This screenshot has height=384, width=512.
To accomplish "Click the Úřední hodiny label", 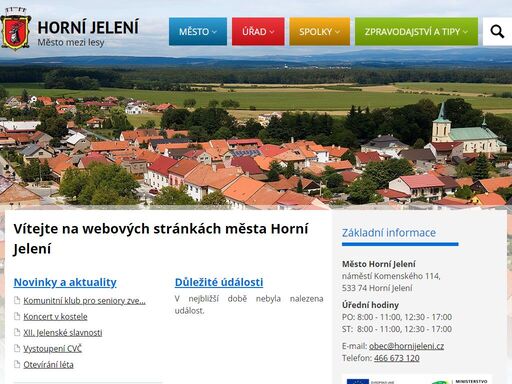I will (370, 305).
